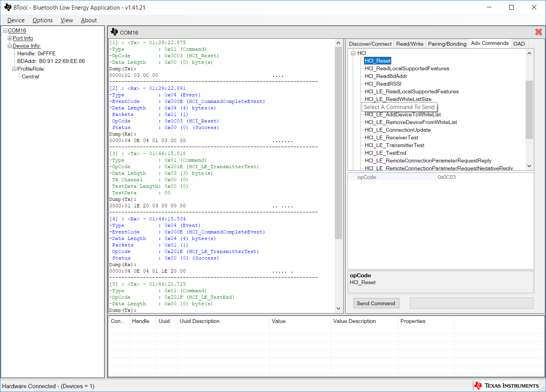Select HCI_ReadRSSI command

tap(383, 84)
